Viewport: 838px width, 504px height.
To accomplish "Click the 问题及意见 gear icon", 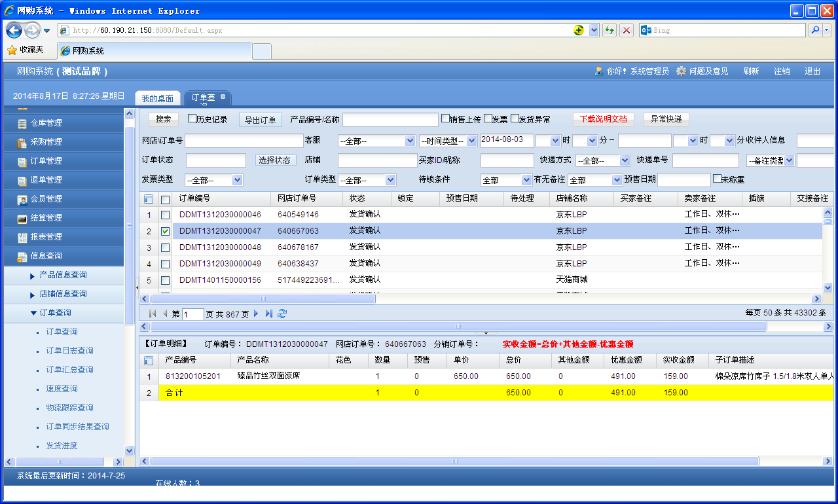I will click(682, 71).
